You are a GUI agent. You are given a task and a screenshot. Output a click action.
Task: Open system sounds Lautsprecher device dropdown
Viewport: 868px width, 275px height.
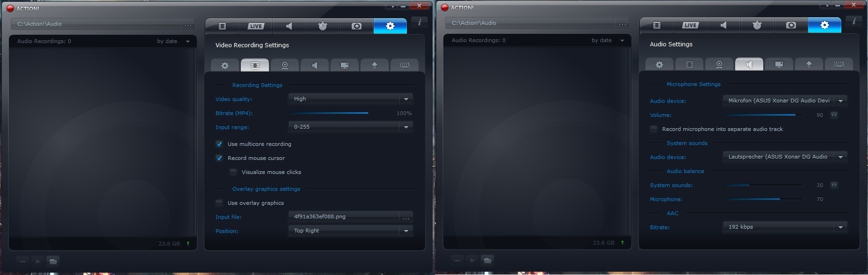click(x=785, y=157)
